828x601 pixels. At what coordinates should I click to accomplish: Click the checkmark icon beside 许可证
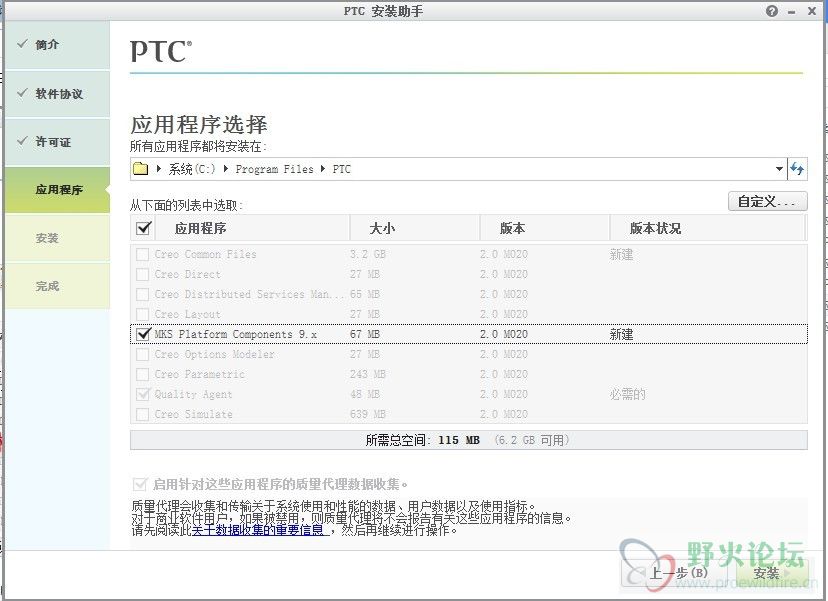coord(22,140)
